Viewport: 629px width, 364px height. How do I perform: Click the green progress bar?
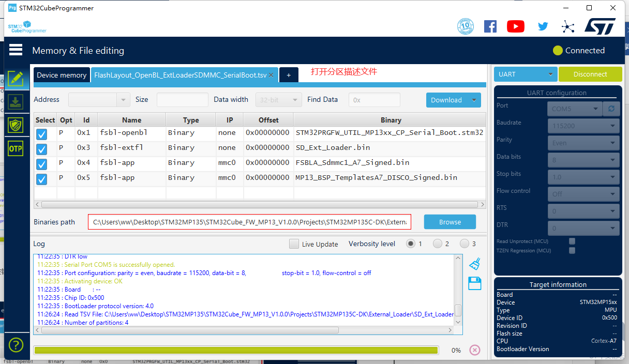click(x=236, y=350)
